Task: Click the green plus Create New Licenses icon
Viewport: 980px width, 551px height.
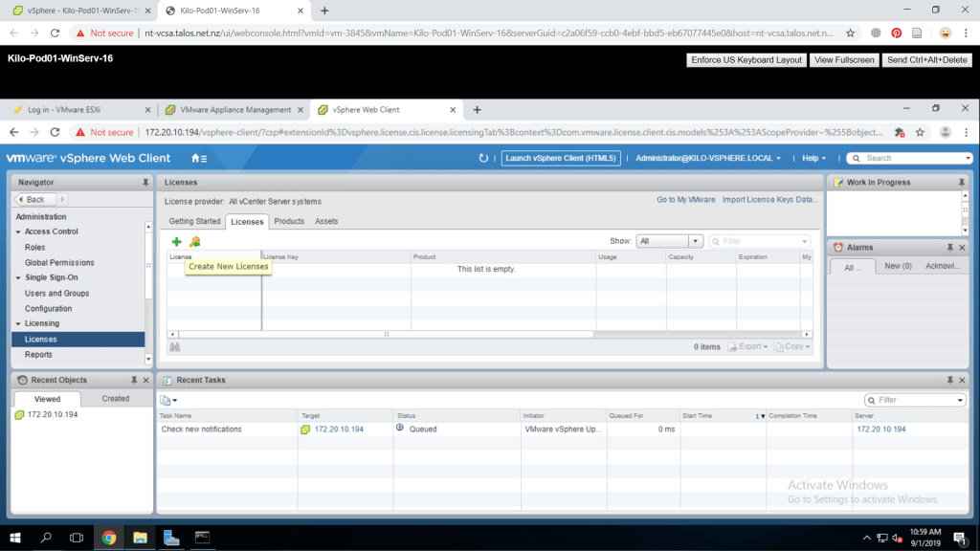Action: [x=176, y=242]
